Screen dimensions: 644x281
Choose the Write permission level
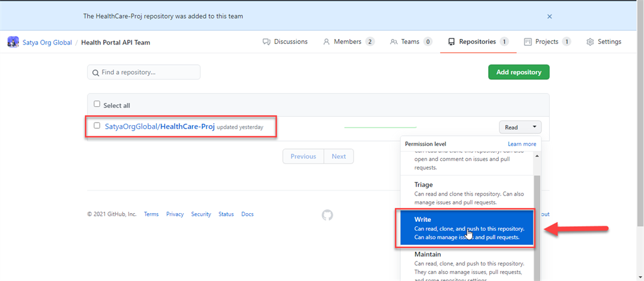(x=467, y=228)
